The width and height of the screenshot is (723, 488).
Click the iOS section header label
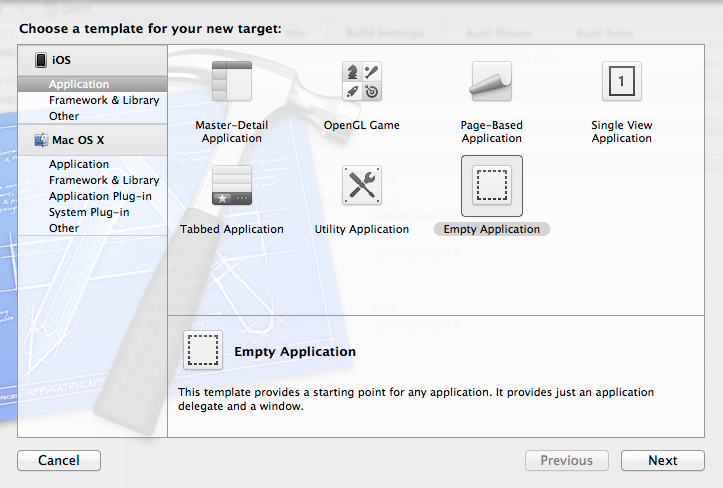pyautogui.click(x=61, y=60)
